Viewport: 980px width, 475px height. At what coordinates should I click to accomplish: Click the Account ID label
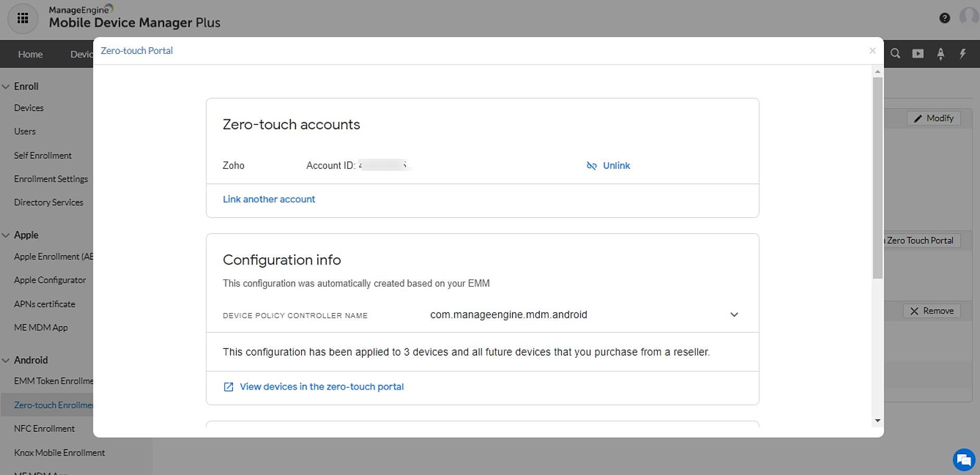coord(331,166)
